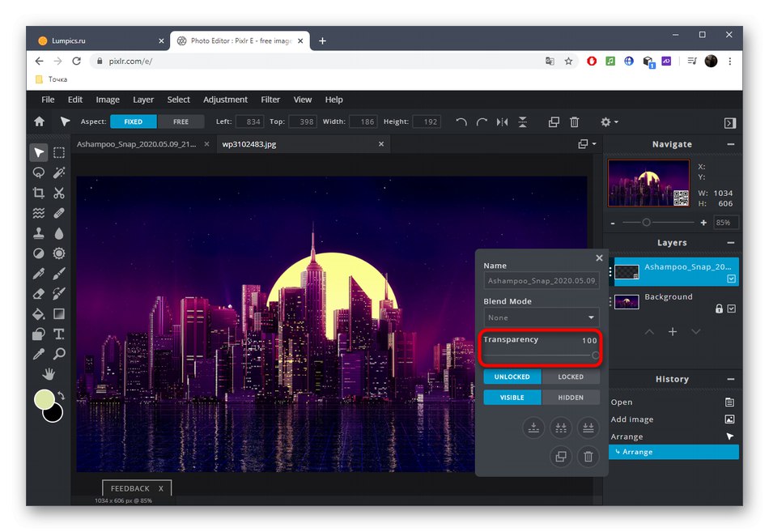Open the Image menu
Screen dimensions: 769x532
[108, 100]
